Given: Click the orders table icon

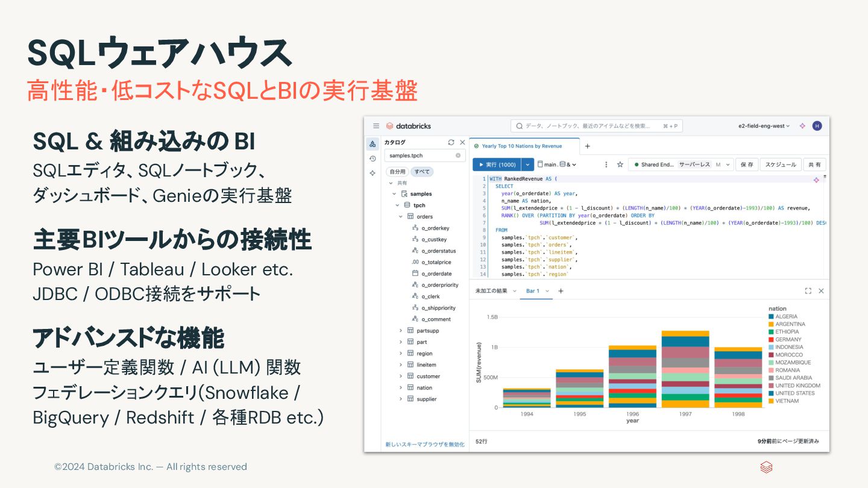Looking at the screenshot, I should (410, 216).
